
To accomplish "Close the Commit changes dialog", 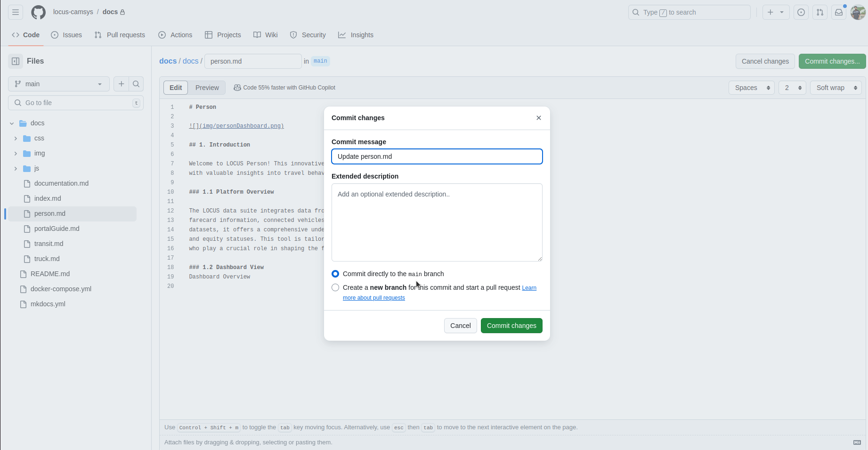I will 539,118.
